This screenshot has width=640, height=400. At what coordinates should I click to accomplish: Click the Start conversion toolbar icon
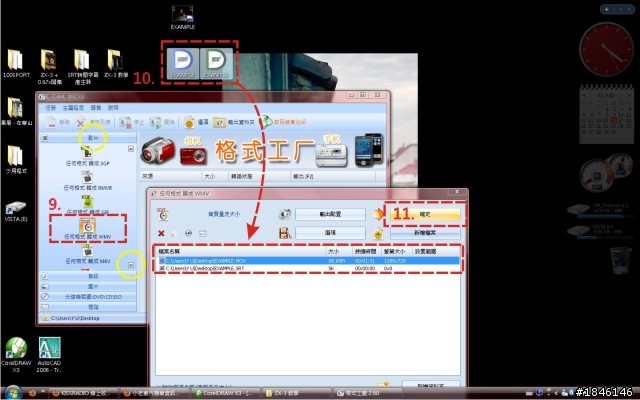point(155,122)
